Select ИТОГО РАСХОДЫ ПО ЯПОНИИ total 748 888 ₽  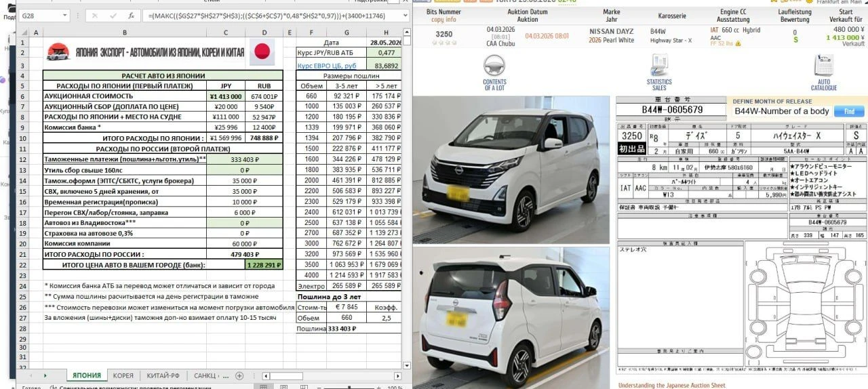(264, 138)
